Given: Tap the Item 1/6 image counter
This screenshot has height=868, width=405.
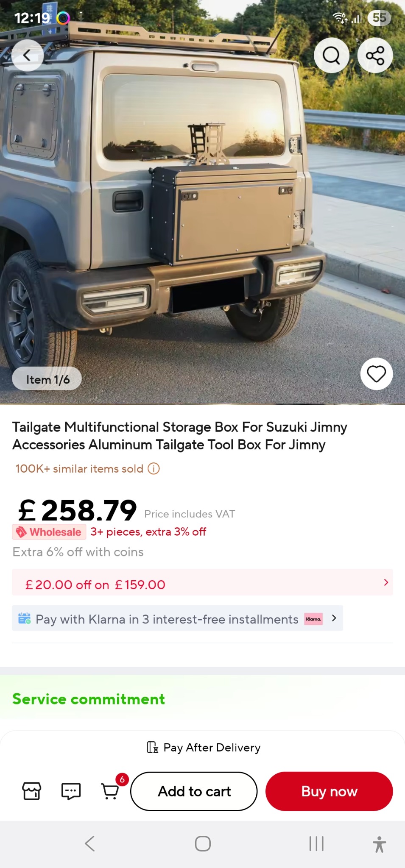Looking at the screenshot, I should point(47,379).
